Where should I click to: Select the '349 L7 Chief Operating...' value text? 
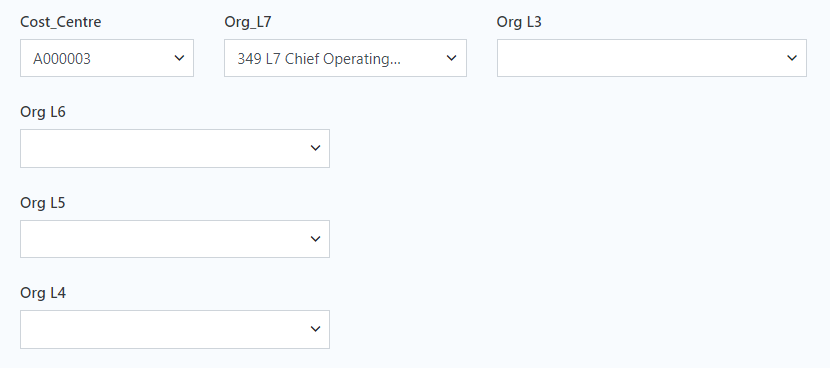tap(319, 59)
